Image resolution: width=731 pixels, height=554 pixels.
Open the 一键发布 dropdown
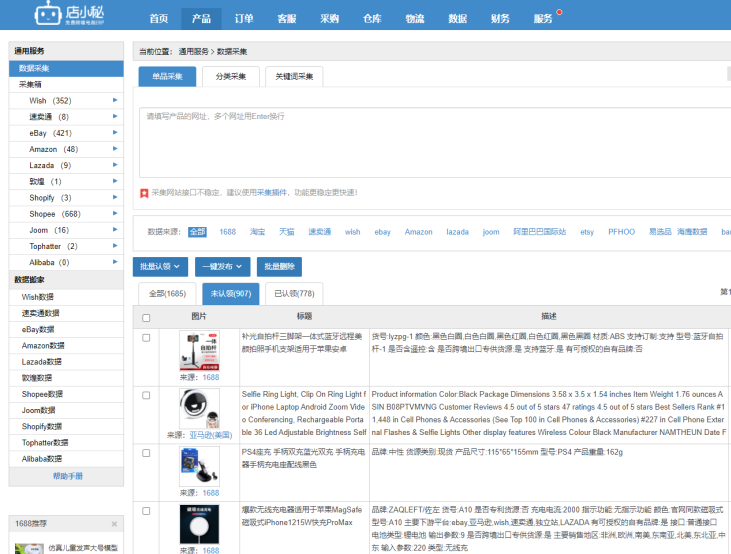222,267
